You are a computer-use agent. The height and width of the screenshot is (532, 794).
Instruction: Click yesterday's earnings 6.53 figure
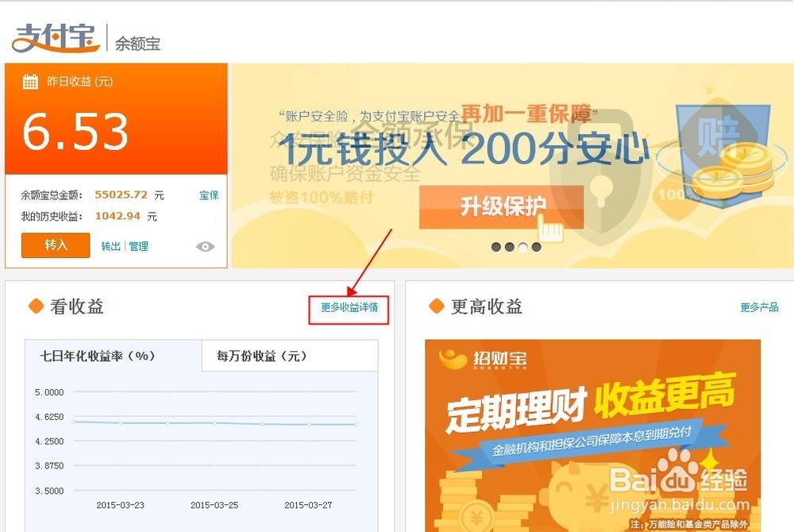(75, 132)
